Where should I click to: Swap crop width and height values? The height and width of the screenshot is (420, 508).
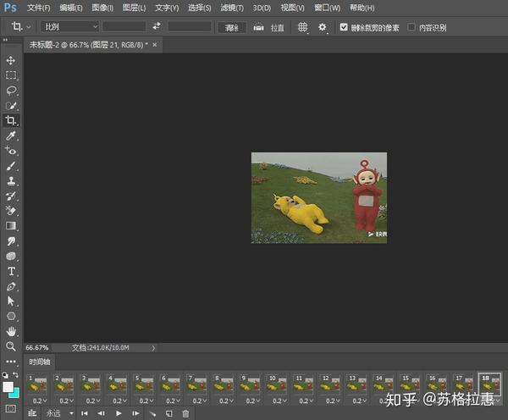(157, 26)
